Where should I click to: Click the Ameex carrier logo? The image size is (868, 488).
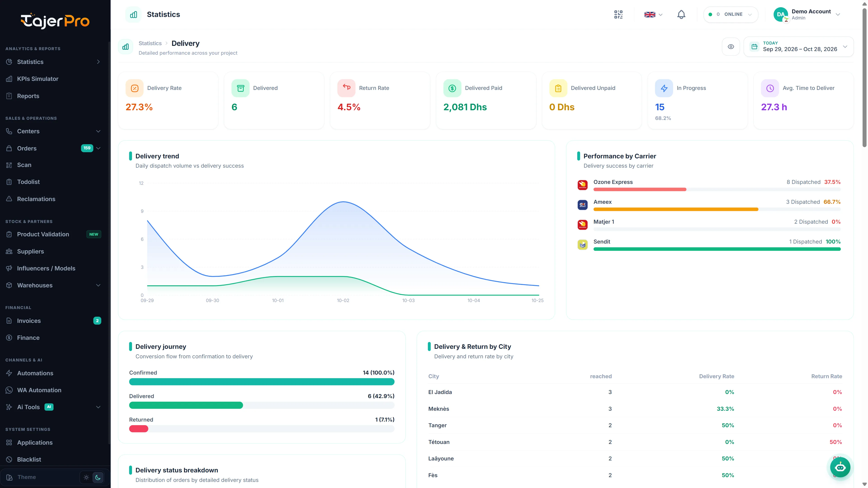[x=583, y=205]
